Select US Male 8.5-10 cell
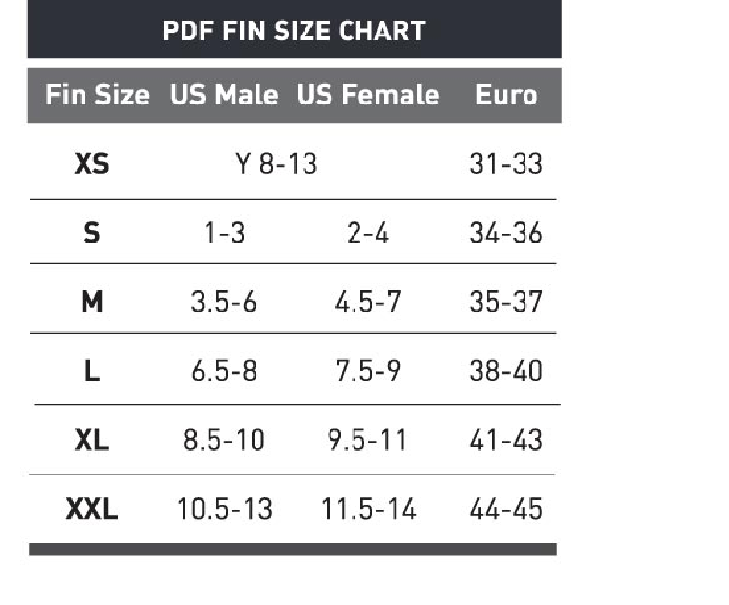729x605 pixels. pos(224,439)
